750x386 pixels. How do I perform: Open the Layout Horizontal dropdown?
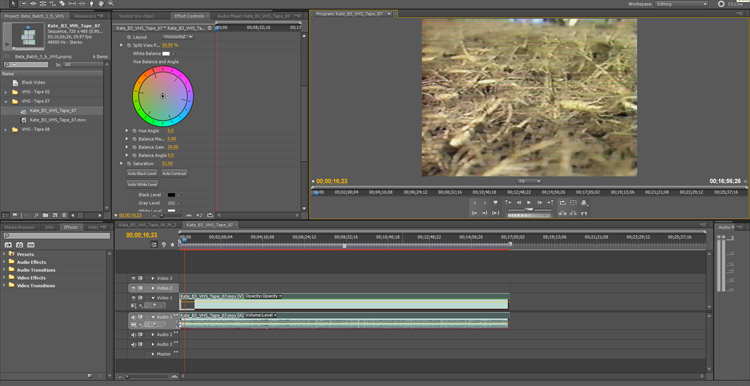(x=177, y=37)
